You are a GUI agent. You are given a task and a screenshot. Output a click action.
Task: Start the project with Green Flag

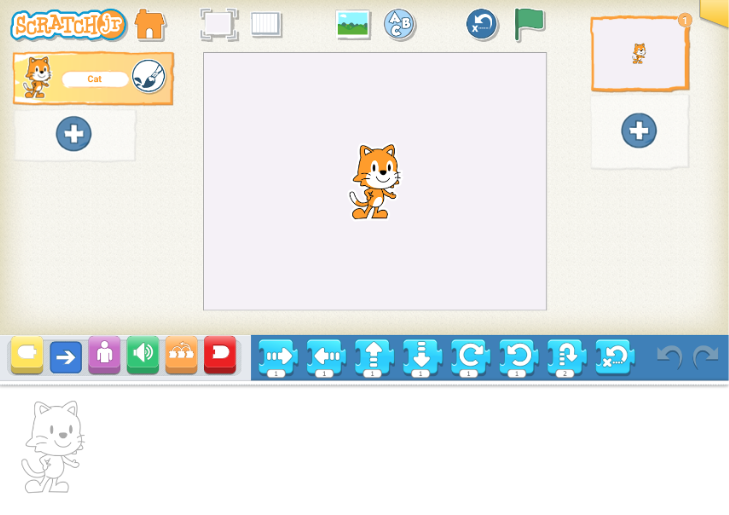click(529, 24)
